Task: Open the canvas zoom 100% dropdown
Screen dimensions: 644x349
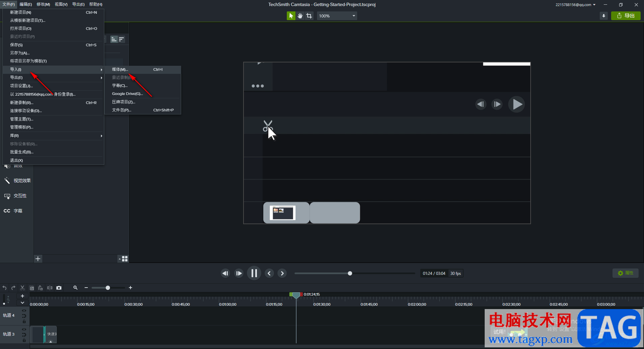Action: 337,16
